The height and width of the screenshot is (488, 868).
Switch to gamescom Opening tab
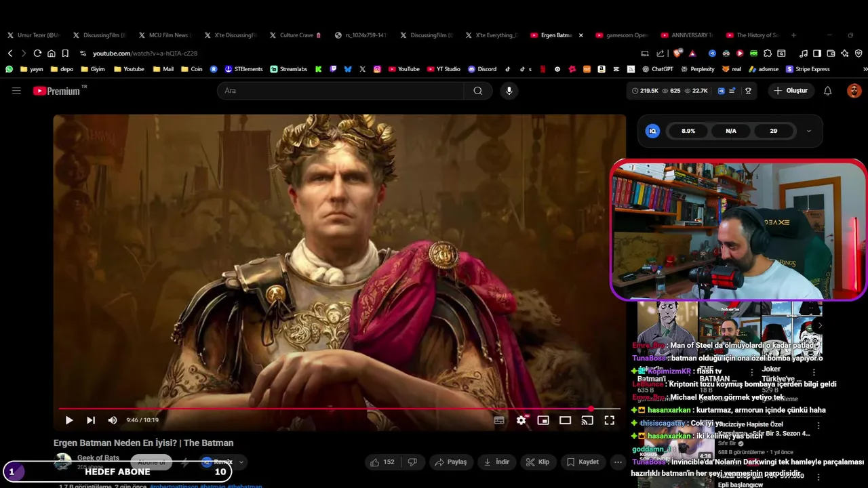point(622,35)
